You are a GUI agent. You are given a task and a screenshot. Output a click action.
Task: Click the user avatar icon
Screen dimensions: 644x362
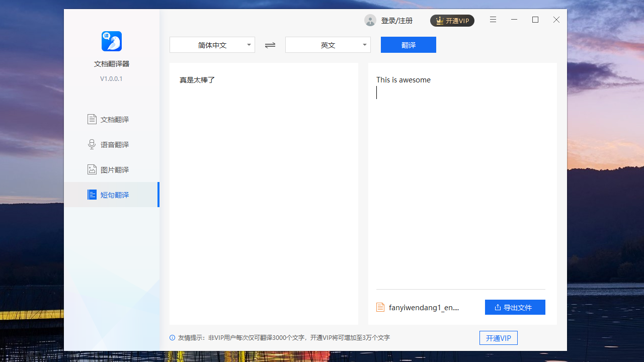pyautogui.click(x=370, y=20)
